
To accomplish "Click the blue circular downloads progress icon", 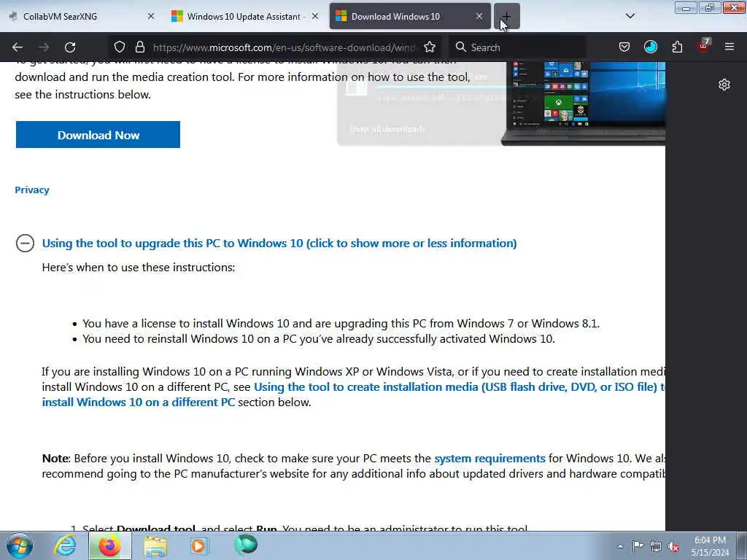I will coord(650,47).
